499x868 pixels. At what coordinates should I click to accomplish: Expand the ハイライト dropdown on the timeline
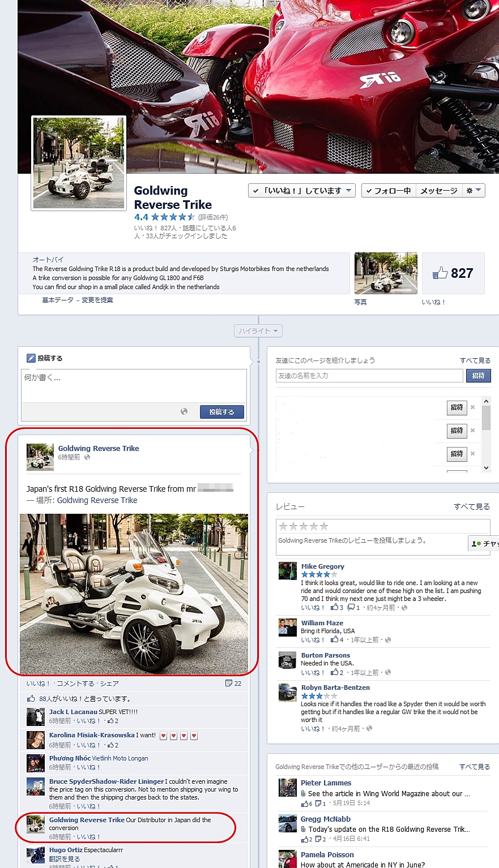[x=258, y=331]
